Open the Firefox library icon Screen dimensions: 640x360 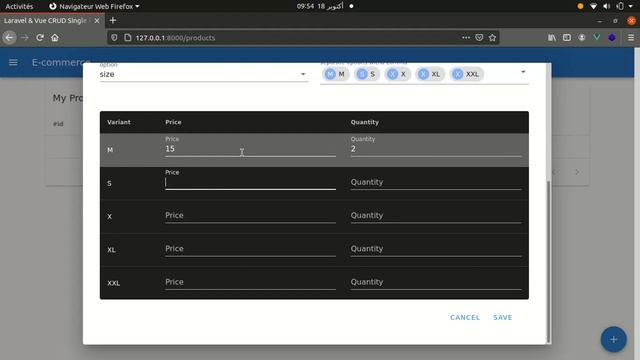552,38
